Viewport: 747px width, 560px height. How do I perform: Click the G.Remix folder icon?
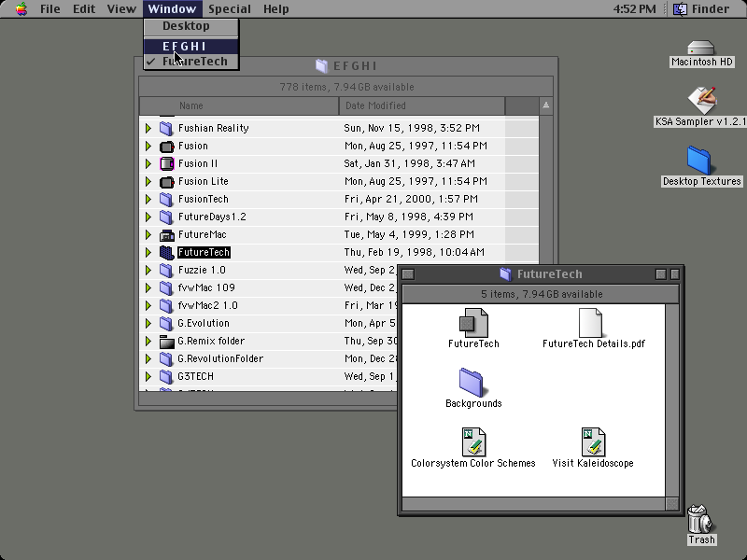[166, 341]
